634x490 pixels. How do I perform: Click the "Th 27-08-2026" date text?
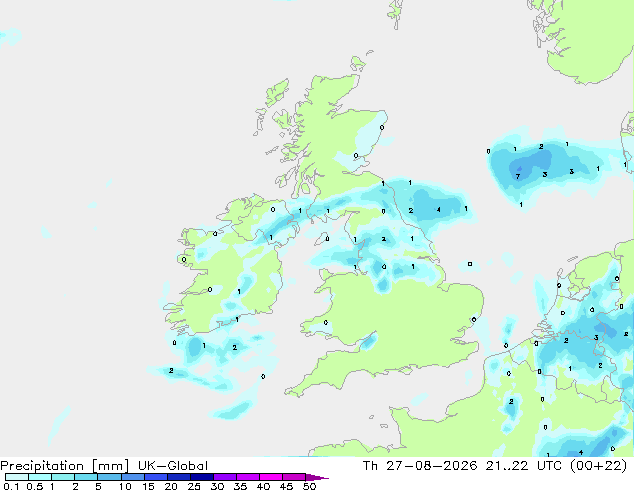[x=420, y=466]
